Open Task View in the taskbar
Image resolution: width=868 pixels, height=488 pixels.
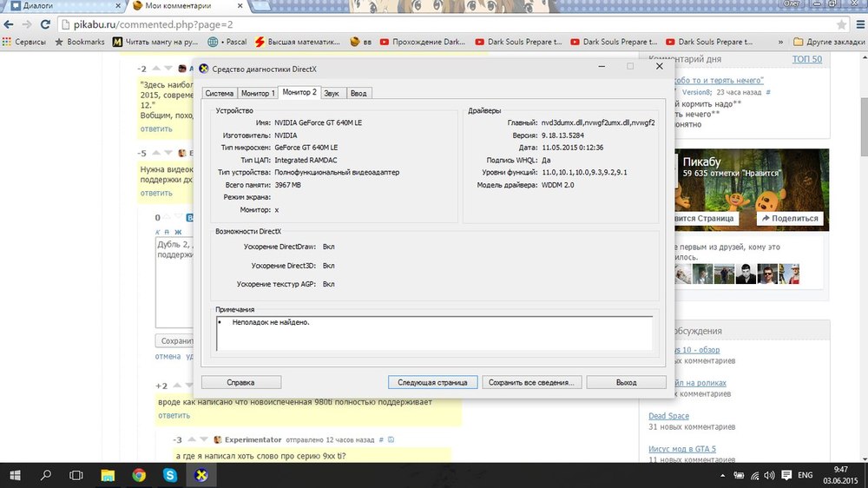[x=76, y=475]
